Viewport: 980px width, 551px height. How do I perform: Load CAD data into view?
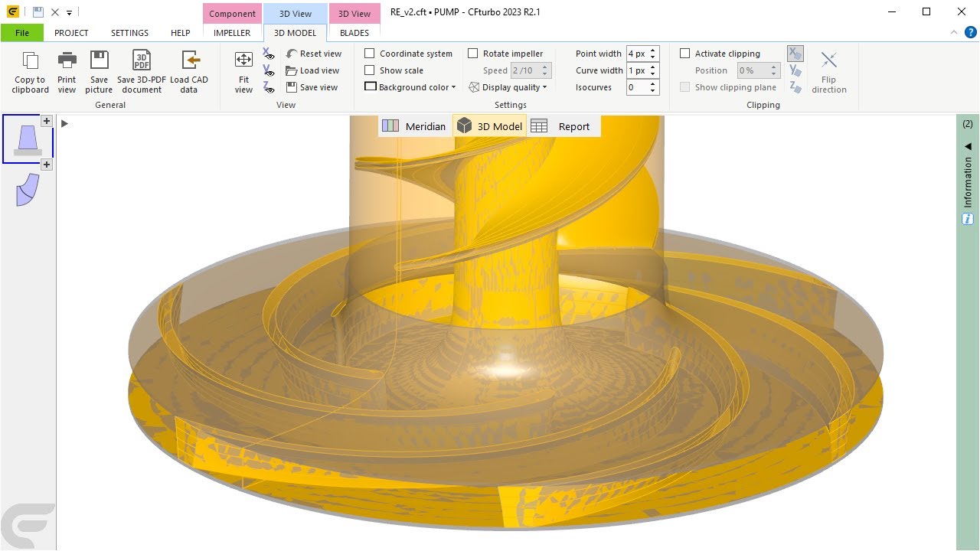[189, 73]
